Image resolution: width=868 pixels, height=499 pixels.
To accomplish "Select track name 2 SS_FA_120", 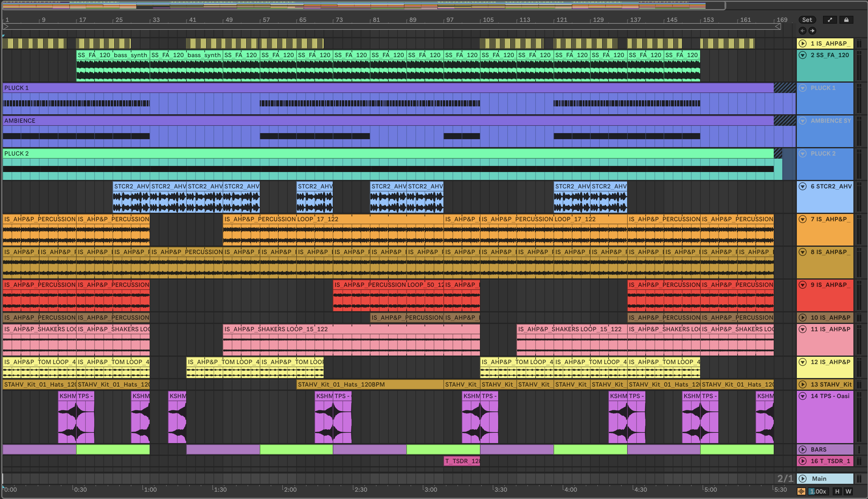I will (830, 55).
